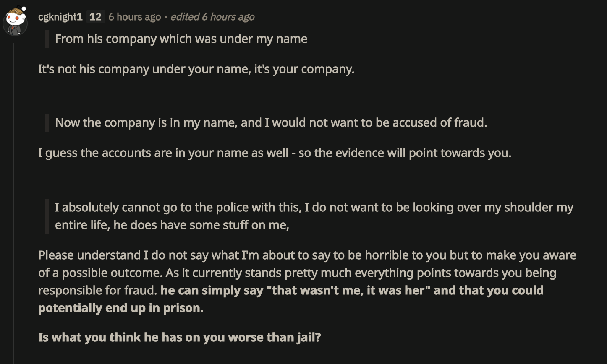
Task: Click the bold text "potentially end up in prison."
Action: [x=121, y=308]
